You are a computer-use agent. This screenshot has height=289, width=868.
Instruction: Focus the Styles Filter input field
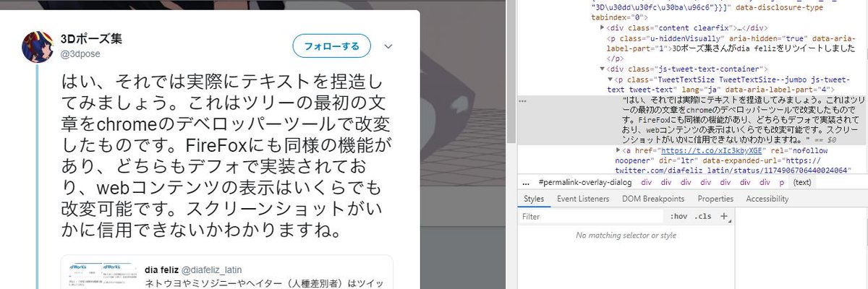[x=592, y=216]
